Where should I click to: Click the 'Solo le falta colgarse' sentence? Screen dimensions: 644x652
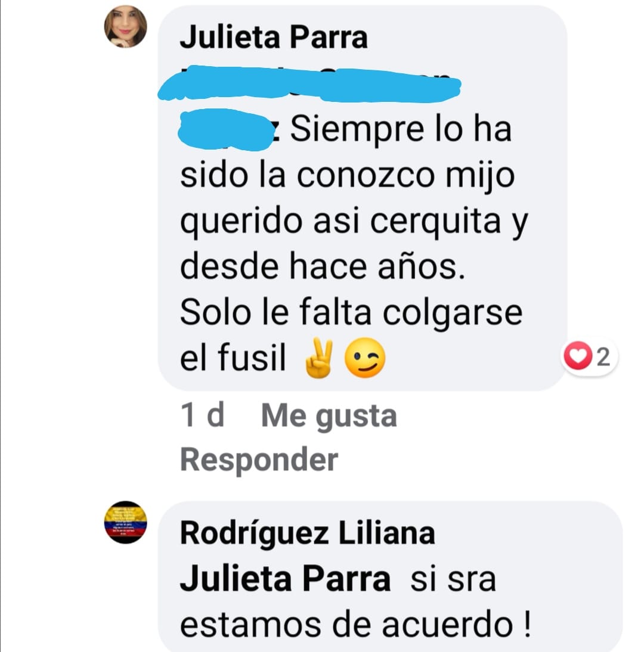[x=351, y=312]
